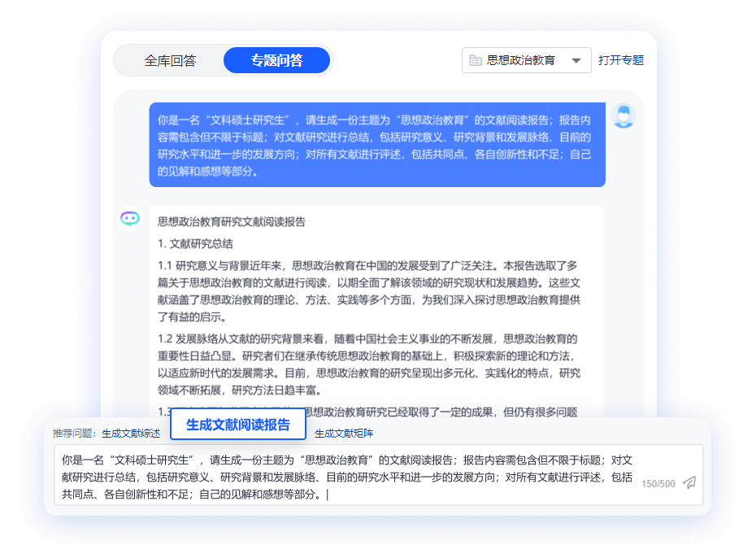Click the 生成文献阅读报告 button
This screenshot has width=756, height=545.
tap(237, 424)
